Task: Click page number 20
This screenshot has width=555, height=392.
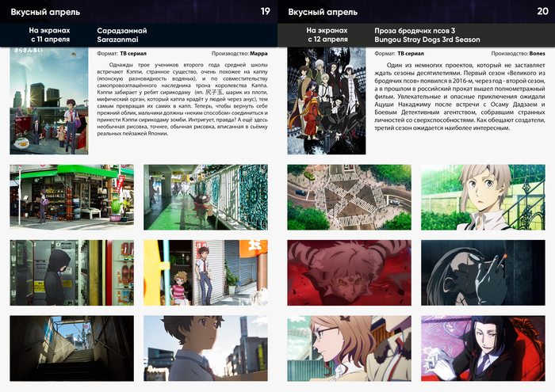Action: tap(542, 11)
